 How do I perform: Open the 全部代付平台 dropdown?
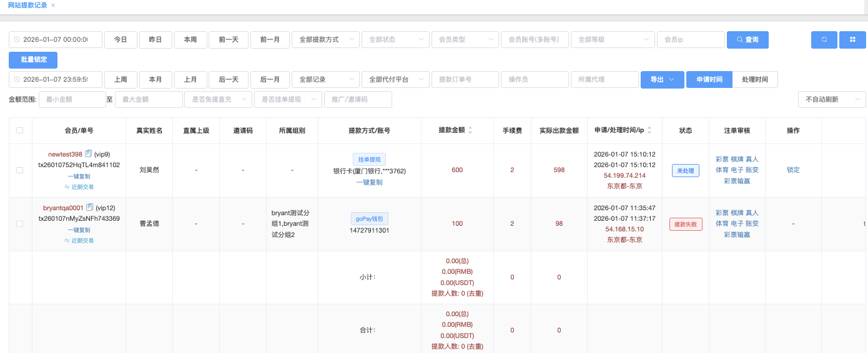pos(395,80)
